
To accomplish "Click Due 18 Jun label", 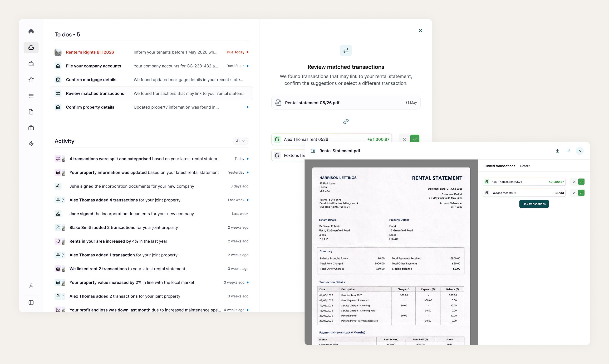I will point(235,66).
